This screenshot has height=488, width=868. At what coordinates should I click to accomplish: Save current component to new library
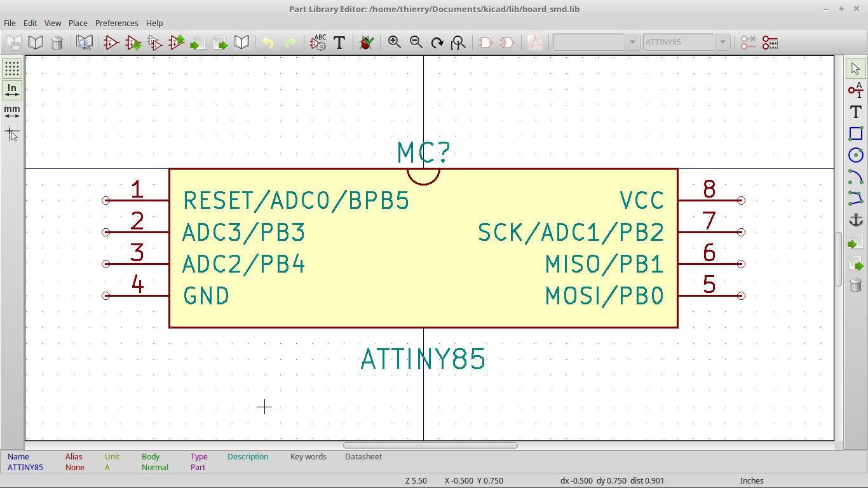pos(241,43)
